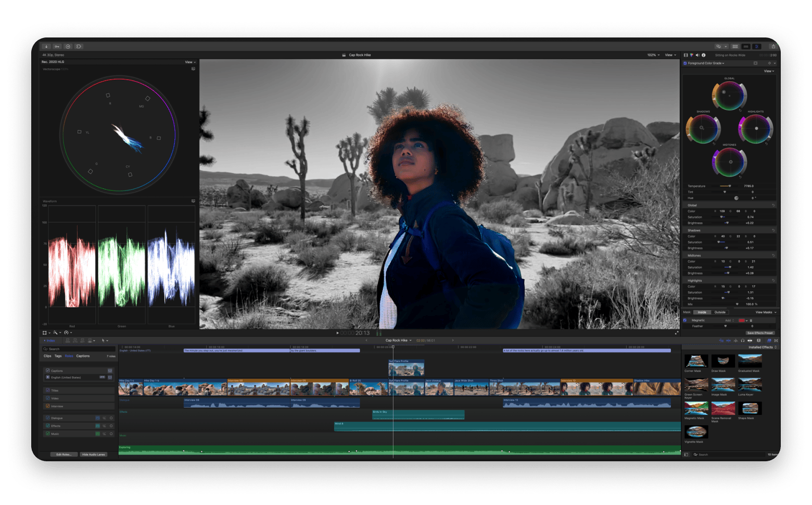The height and width of the screenshot is (505, 812).
Task: Uncheck the Dialogue role checkbox
Action: (48, 418)
